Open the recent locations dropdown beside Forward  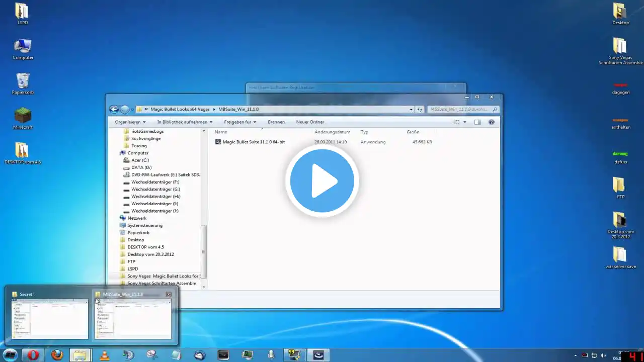132,110
